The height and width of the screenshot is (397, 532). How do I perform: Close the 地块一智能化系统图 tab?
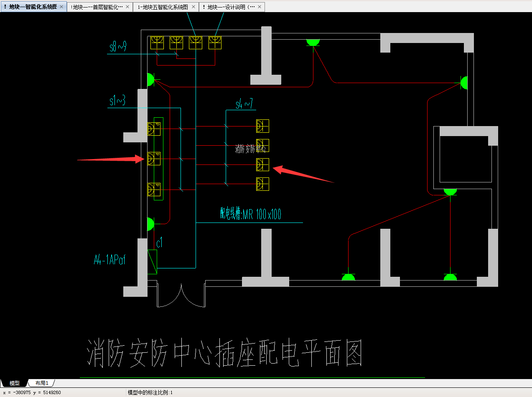pos(61,7)
